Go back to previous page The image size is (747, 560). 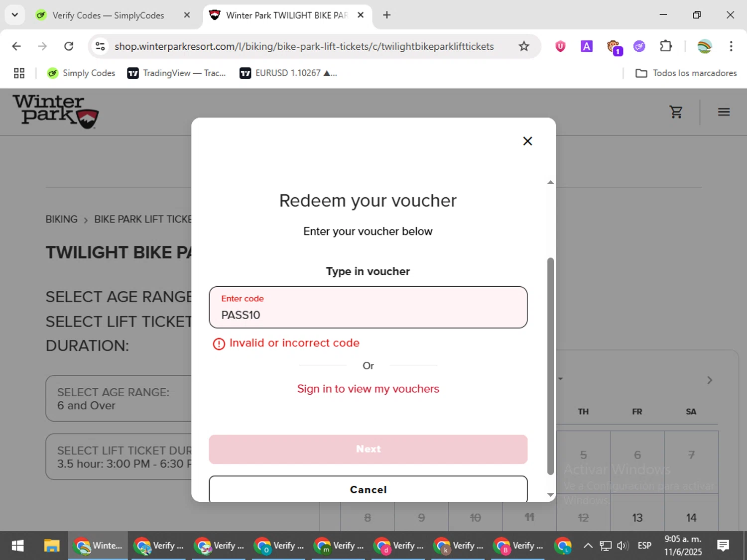point(16,46)
